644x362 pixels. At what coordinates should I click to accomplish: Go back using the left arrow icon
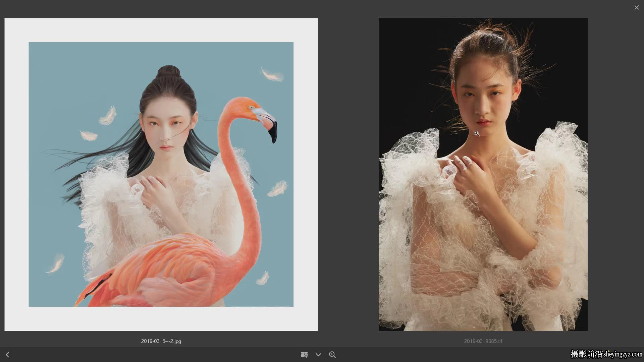7,355
